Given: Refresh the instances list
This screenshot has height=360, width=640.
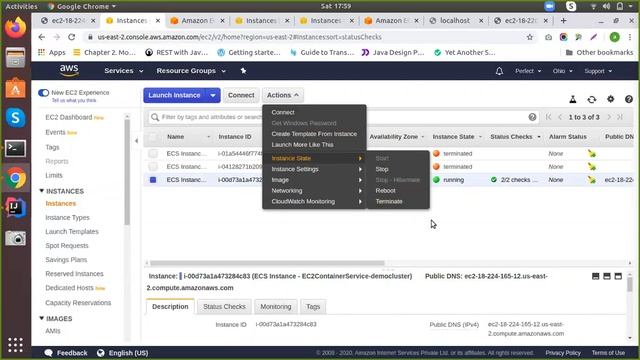Looking at the screenshot, I should pyautogui.click(x=591, y=99).
